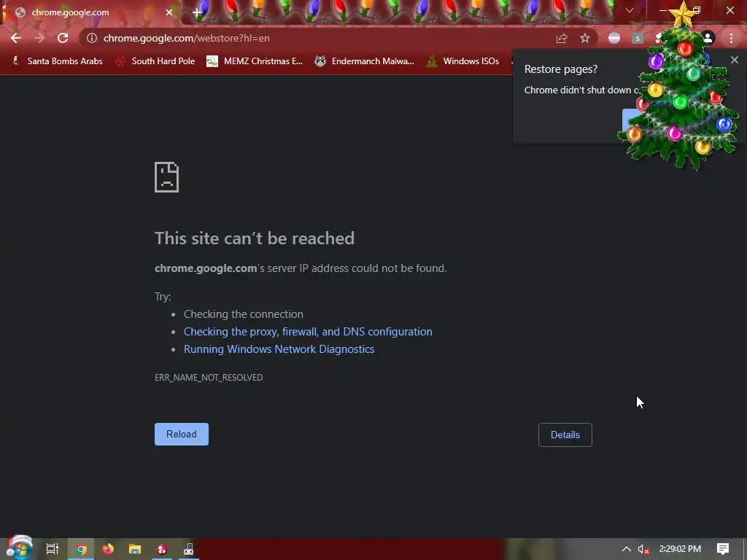Open the Santa Bombs Arabs bookmark
This screenshot has width=747, height=560.
point(57,61)
